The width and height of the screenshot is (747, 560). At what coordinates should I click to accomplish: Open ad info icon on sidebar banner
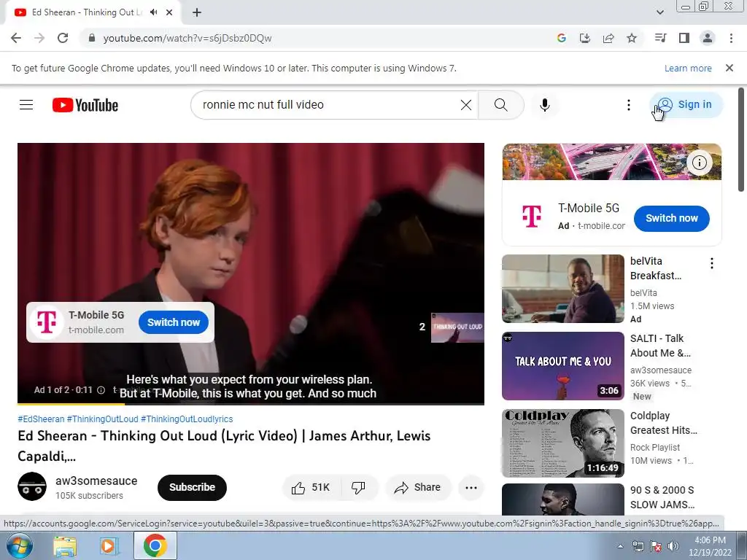tap(699, 163)
